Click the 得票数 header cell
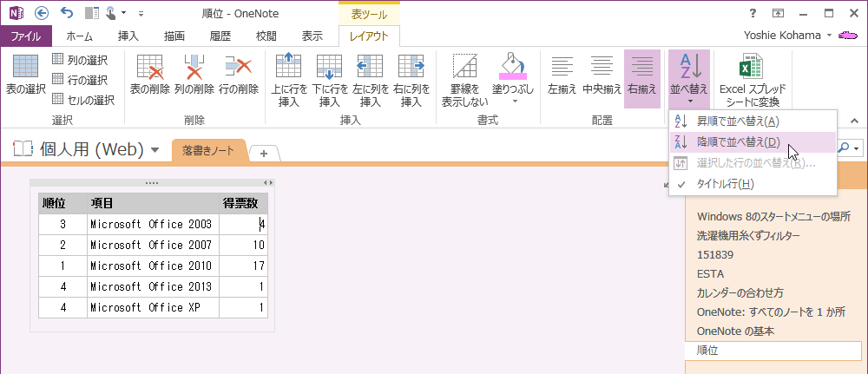This screenshot has width=868, height=374. click(x=244, y=204)
